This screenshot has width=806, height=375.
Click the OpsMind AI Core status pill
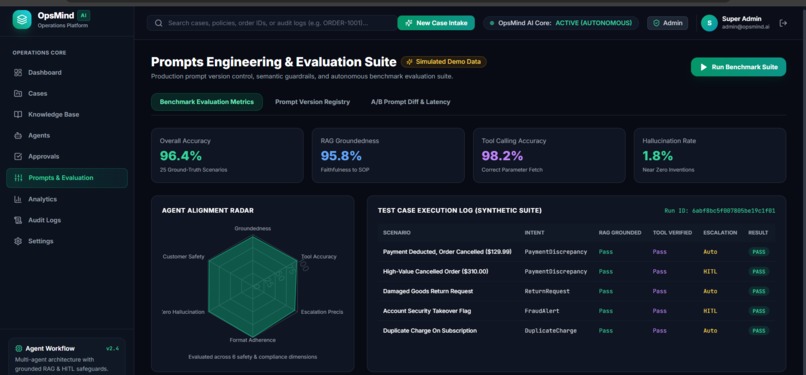click(561, 23)
